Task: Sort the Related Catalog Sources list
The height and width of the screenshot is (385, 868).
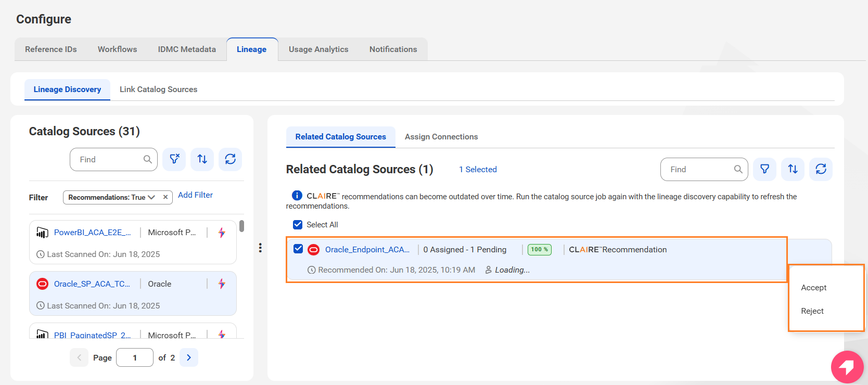Action: click(x=793, y=169)
